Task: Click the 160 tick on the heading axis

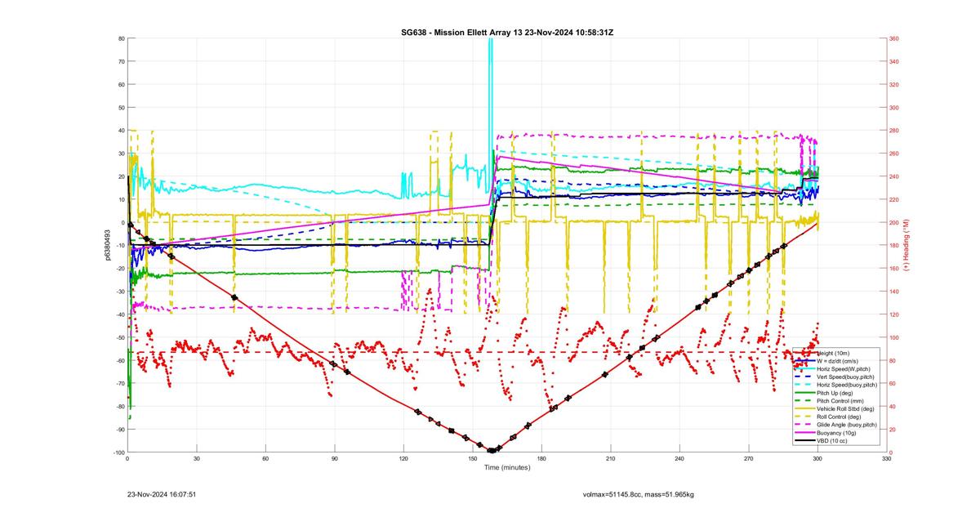Action: [x=894, y=269]
